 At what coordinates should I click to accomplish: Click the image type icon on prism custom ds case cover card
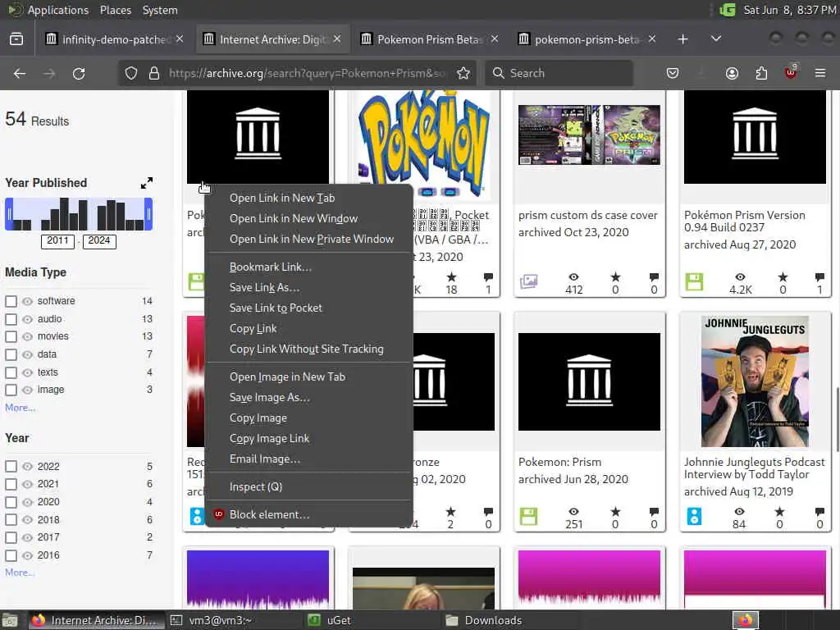[x=529, y=282]
